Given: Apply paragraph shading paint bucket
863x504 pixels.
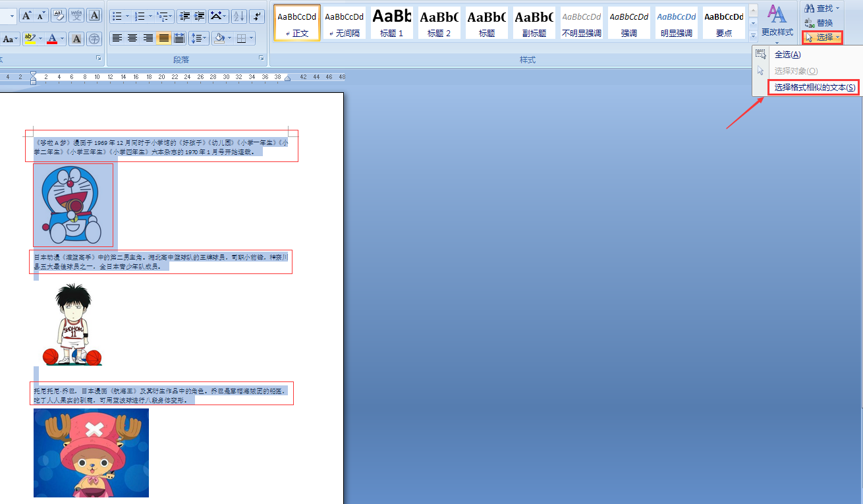Looking at the screenshot, I should click(x=219, y=38).
